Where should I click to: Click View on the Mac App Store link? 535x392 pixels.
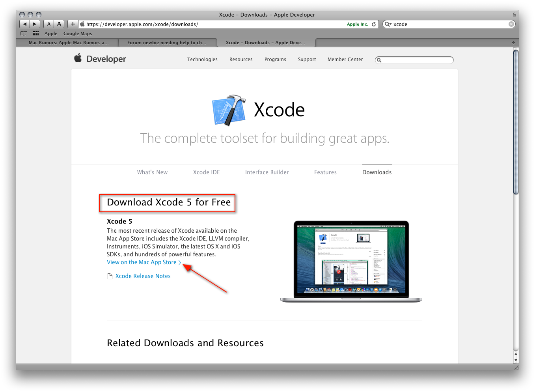(144, 262)
